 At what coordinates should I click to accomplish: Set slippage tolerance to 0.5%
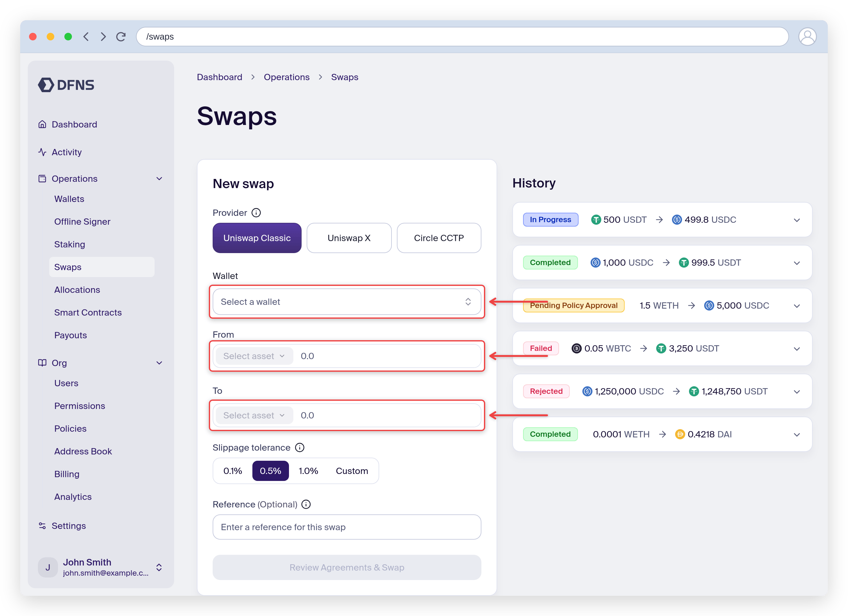270,471
